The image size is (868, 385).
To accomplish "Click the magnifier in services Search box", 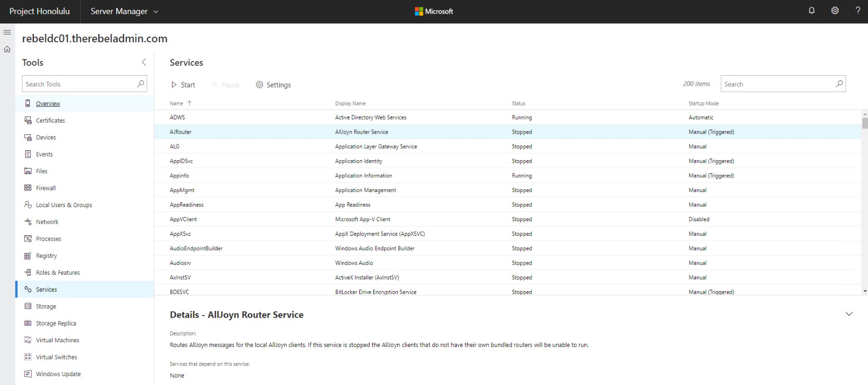I will click(x=839, y=83).
